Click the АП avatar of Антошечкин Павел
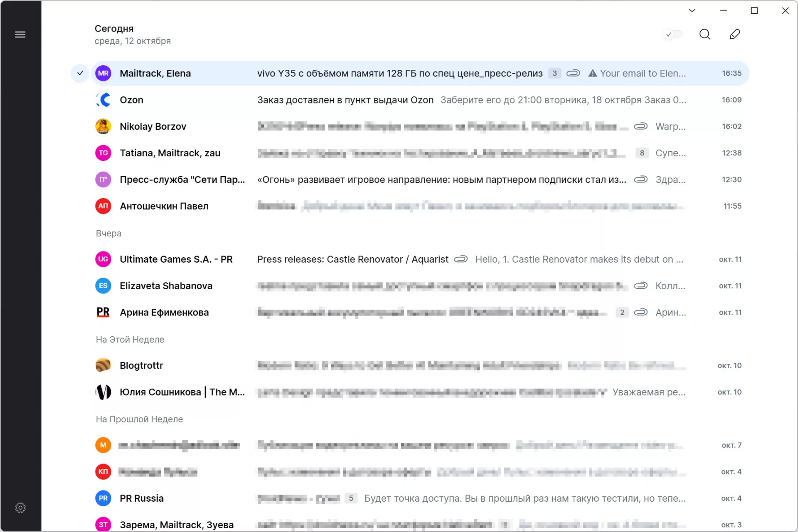Screen dimensions: 798x532 103,206
